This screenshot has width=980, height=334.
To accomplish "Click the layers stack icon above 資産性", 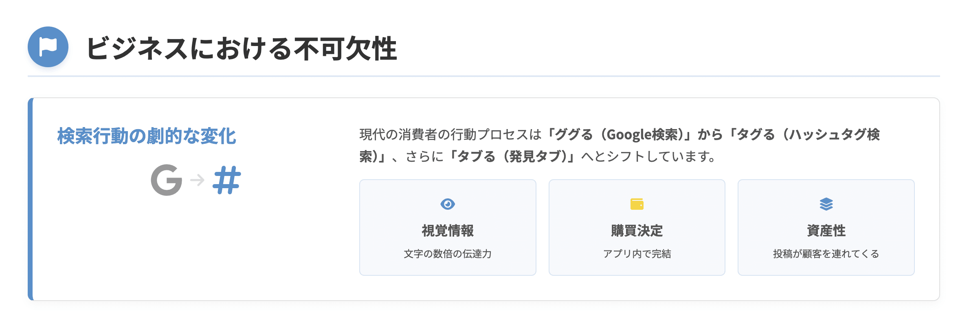I will 826,204.
